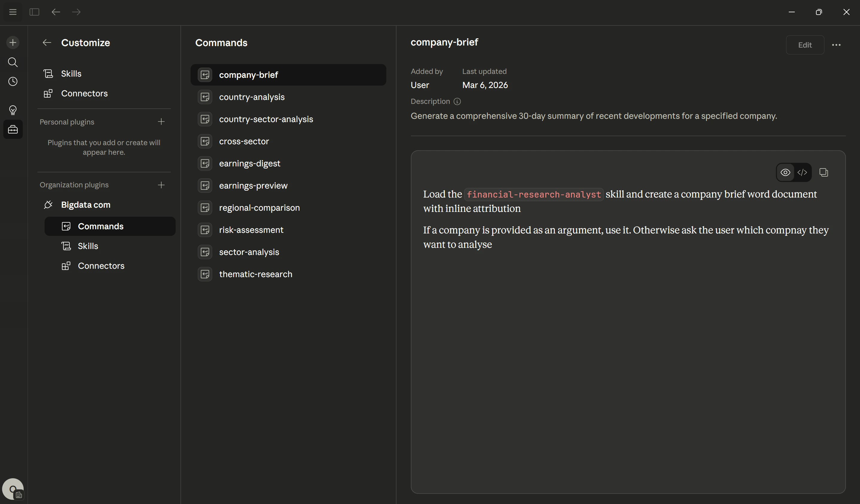Add a new Personal plugin
Screen dimensions: 860x504
pyautogui.click(x=161, y=122)
